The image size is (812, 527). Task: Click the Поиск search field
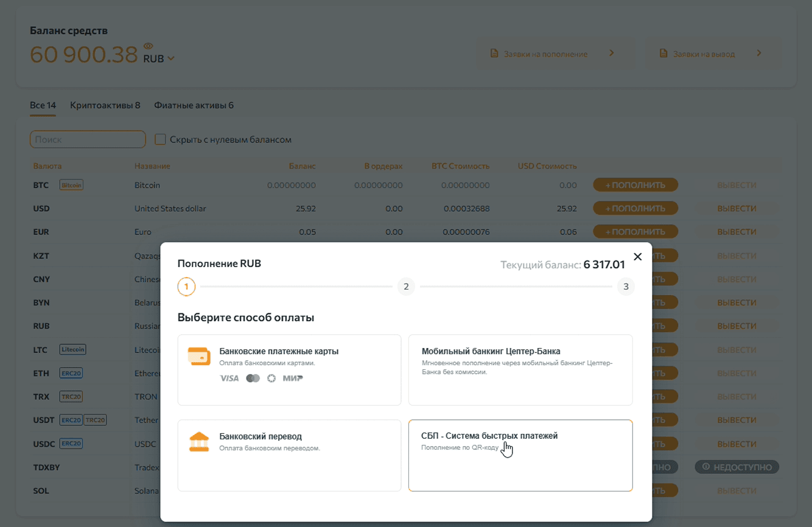[88, 139]
